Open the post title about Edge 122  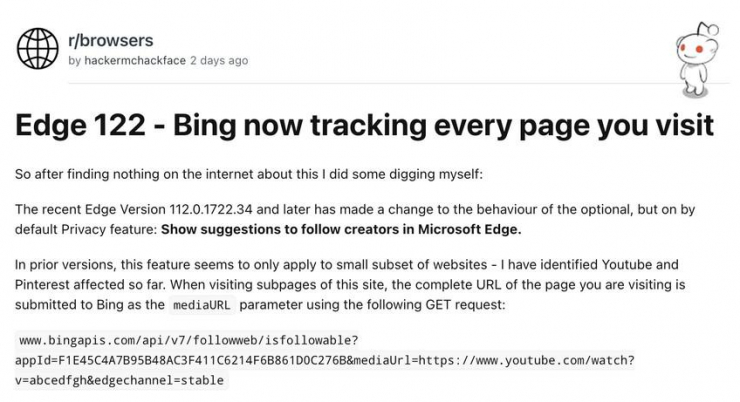[x=364, y=126]
